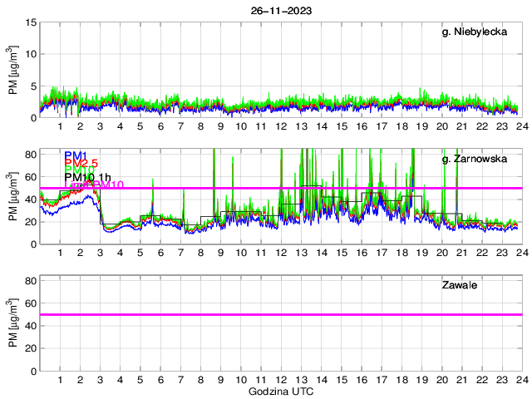Click the 15 tick on top plot y-axis
The width and height of the screenshot is (532, 399).
coord(30,22)
